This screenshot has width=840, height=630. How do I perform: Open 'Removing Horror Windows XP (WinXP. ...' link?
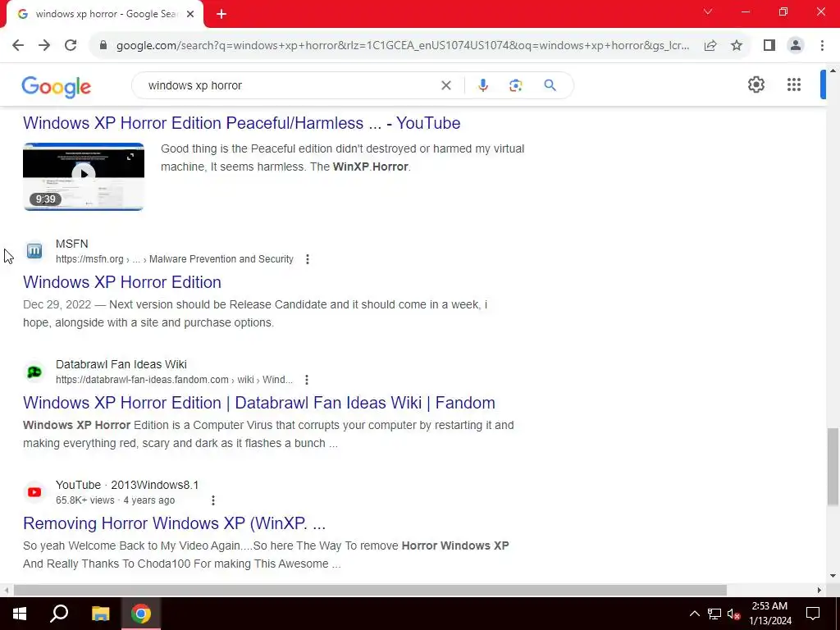point(174,523)
